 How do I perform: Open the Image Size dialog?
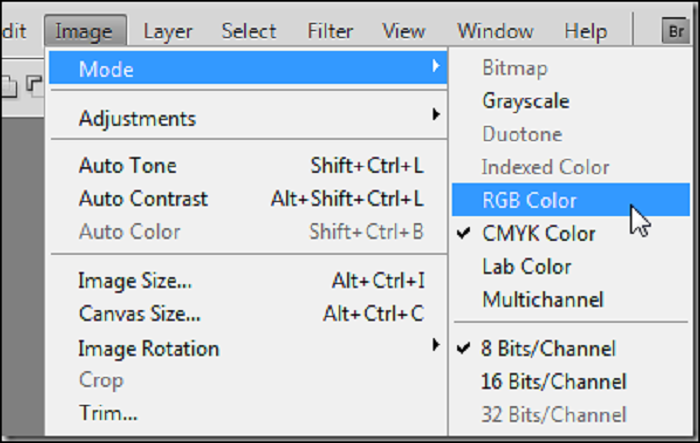(x=135, y=281)
